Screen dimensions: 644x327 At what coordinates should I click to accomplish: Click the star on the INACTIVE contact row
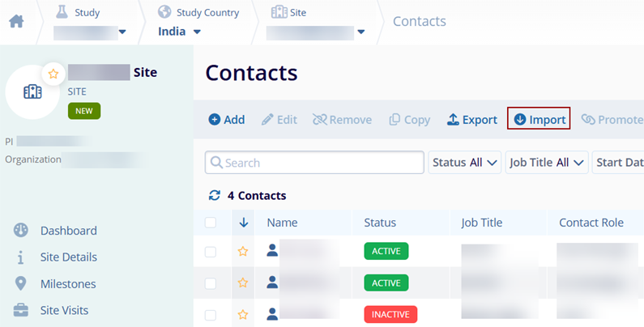[242, 314]
